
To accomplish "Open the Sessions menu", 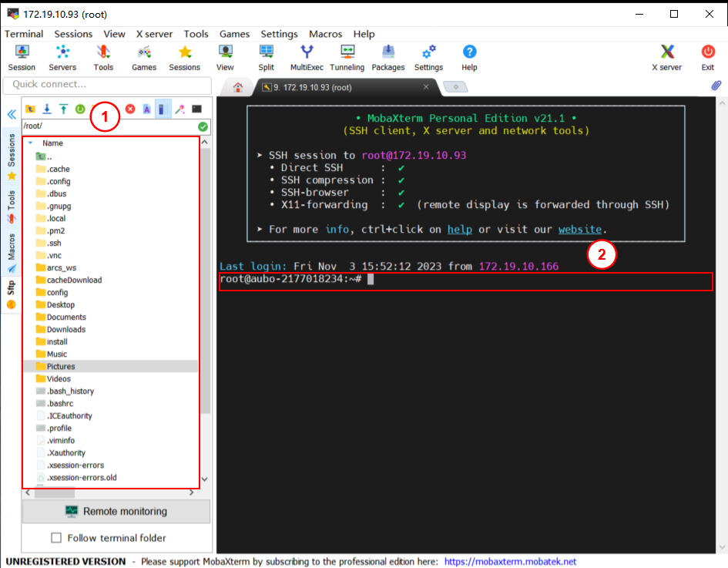I will pyautogui.click(x=73, y=34).
